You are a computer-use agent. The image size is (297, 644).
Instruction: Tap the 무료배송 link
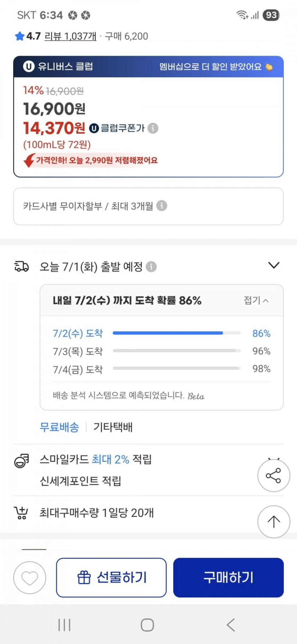tap(59, 427)
